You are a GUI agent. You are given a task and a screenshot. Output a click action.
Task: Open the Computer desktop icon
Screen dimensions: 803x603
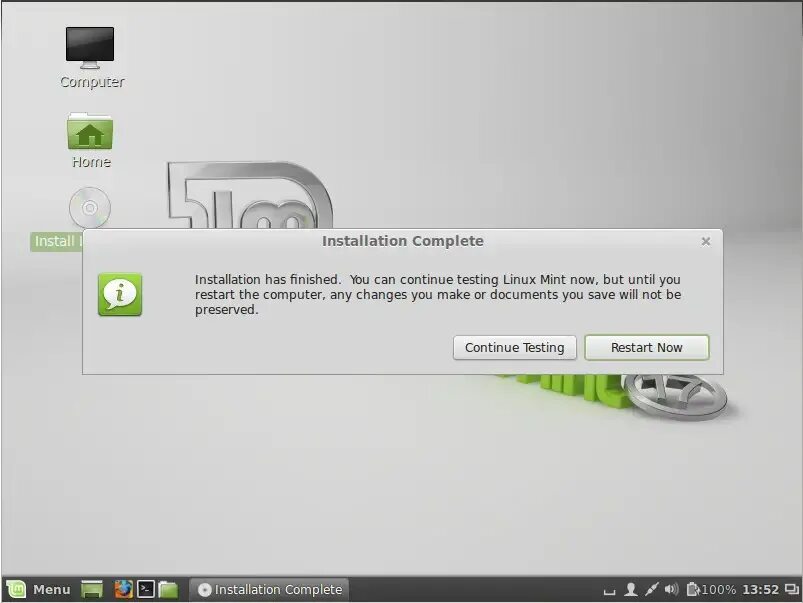pos(91,58)
